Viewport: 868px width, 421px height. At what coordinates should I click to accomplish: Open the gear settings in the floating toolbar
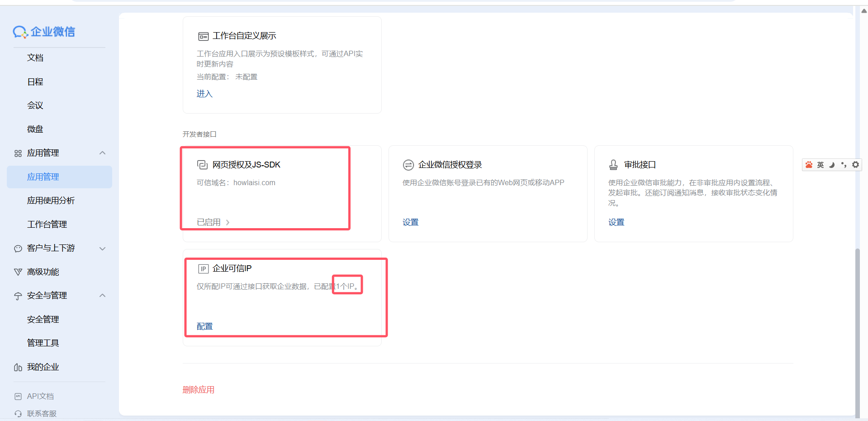pyautogui.click(x=855, y=165)
